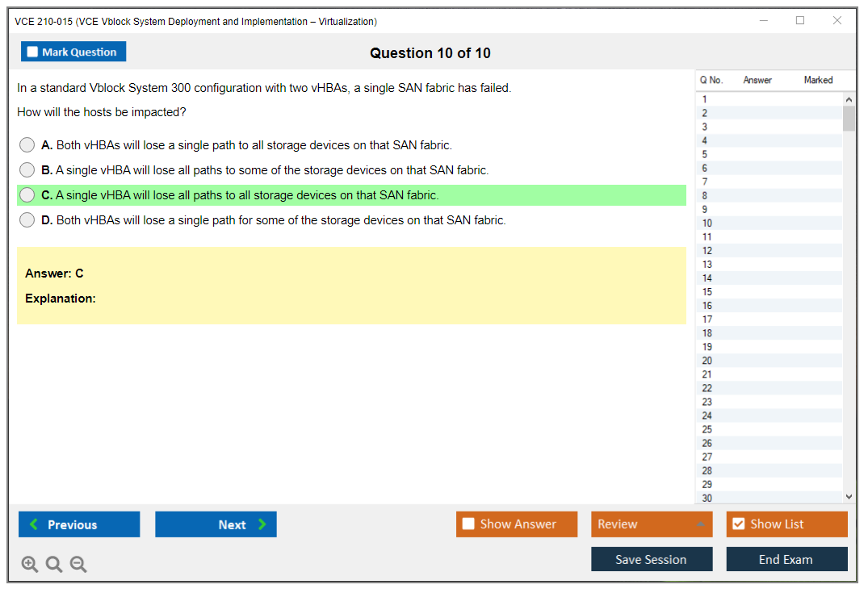The width and height of the screenshot is (868, 593).
Task: Open the Review dropdown menu
Action: [652, 524]
